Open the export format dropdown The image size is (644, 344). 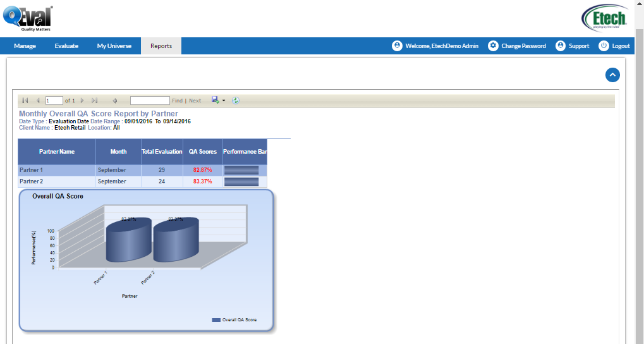(219, 101)
